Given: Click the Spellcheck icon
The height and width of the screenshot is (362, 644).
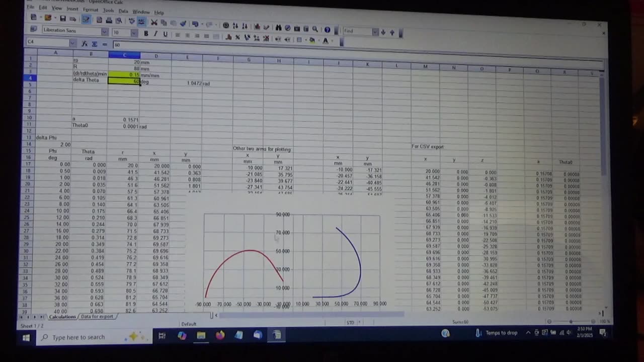Looking at the screenshot, I should (x=132, y=21).
